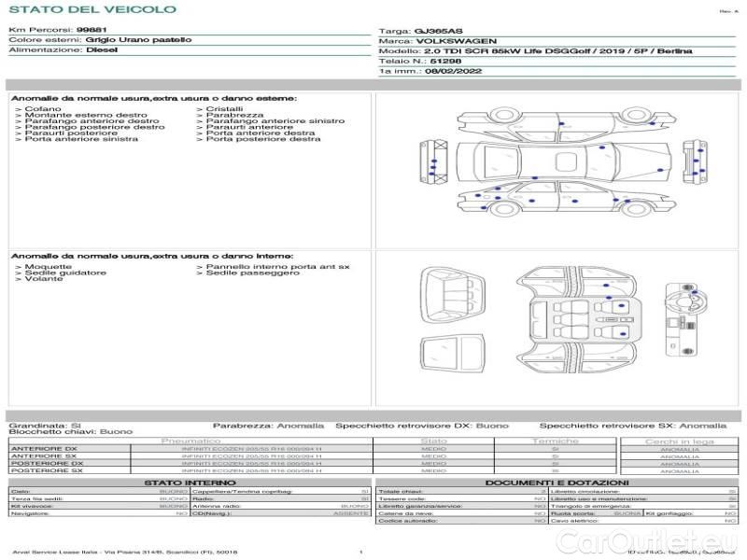Click the interior anomalies section heading

[152, 256]
